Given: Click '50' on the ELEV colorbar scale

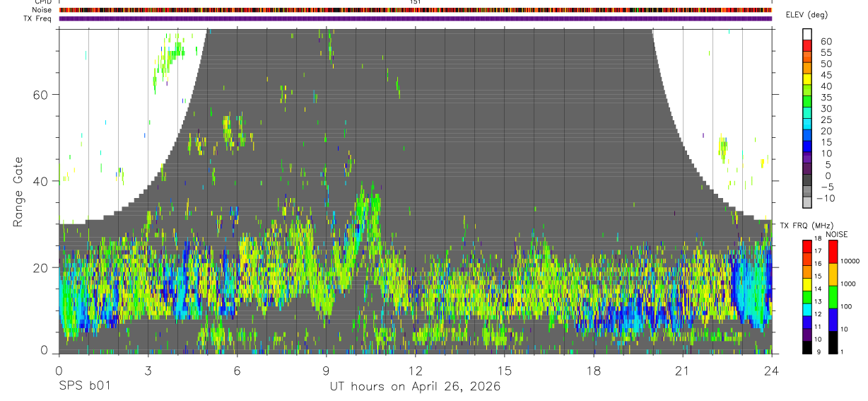Looking at the screenshot, I should pyautogui.click(x=826, y=64).
